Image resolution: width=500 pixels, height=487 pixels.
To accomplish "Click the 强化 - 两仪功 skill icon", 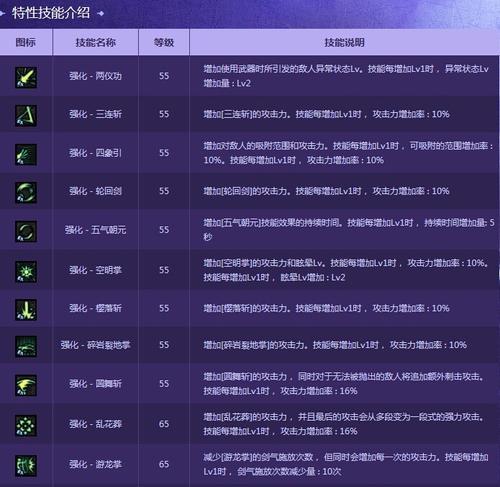I will [x=26, y=77].
